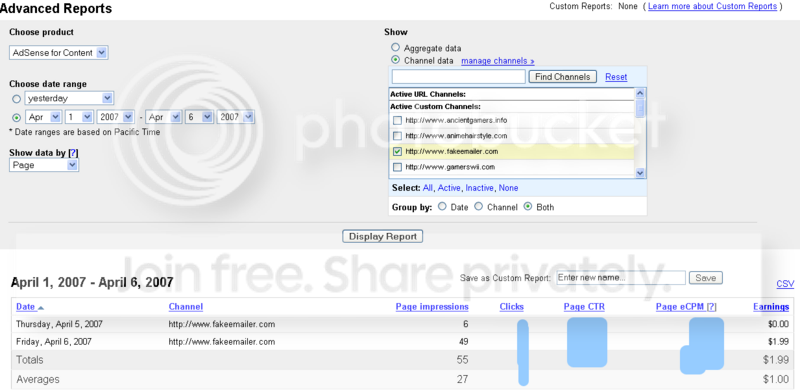Select 'All' channels link
The width and height of the screenshot is (800, 392).
click(428, 188)
